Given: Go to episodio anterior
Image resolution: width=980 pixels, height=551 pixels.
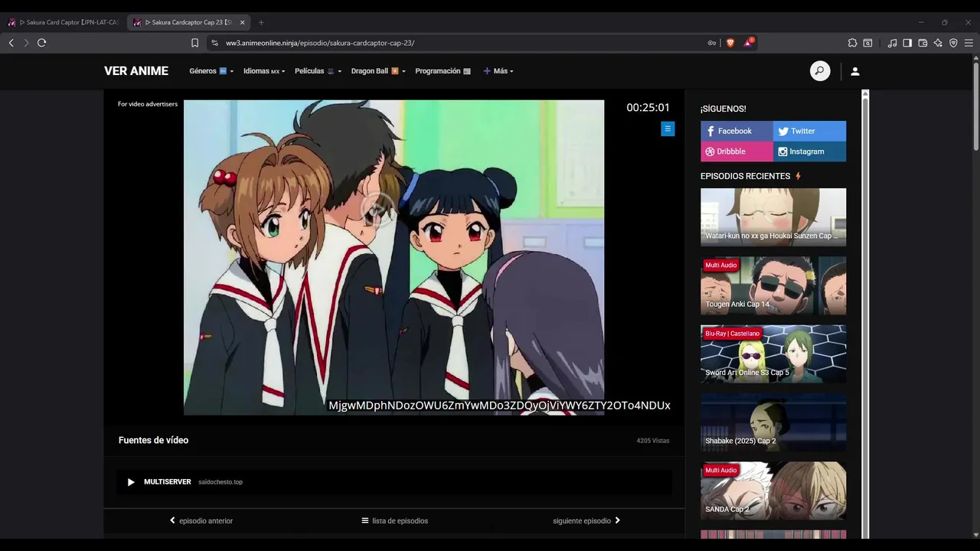Looking at the screenshot, I should tap(201, 521).
